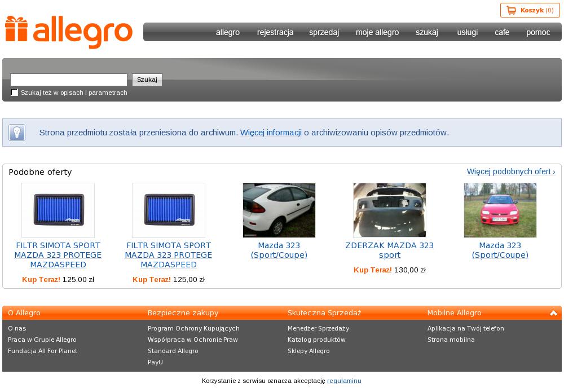Open Katalog produktów link

click(316, 340)
